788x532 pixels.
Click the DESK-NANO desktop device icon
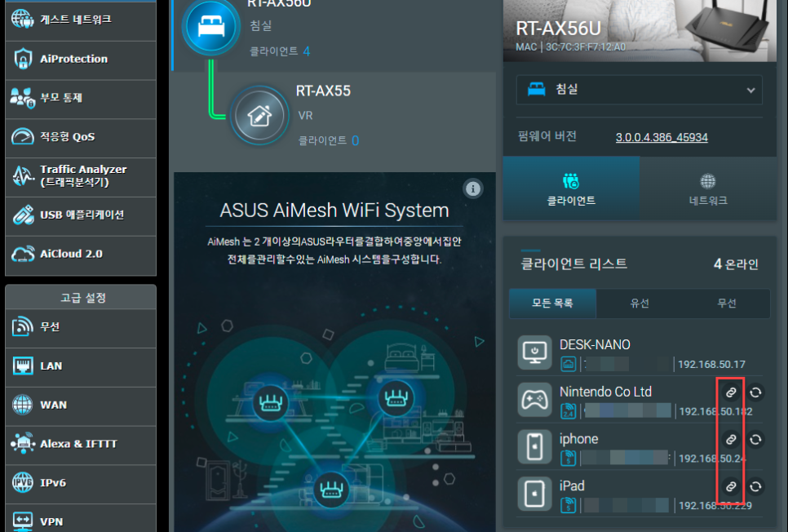coord(535,352)
